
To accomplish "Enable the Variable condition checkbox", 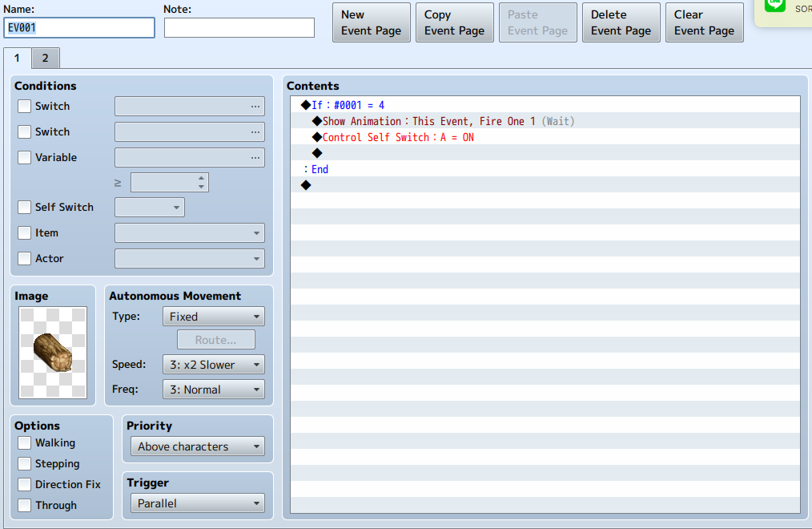I will [x=24, y=158].
